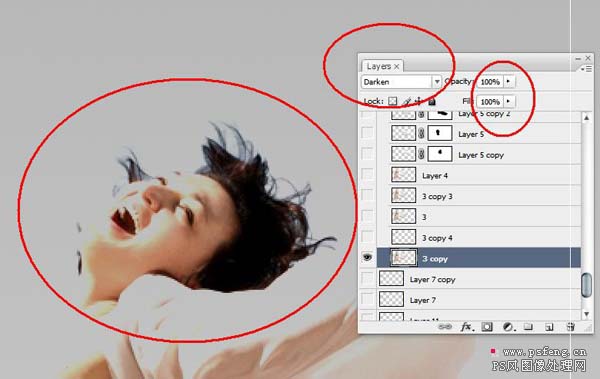The image size is (600, 379).
Task: Hide the 3 copy layer
Action: tap(367, 257)
